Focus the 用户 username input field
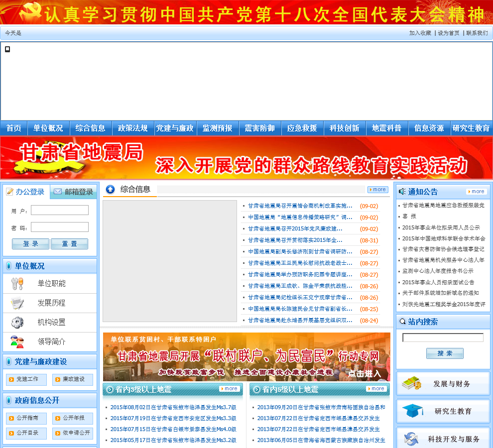Viewport: 493px width, 448px height. click(60, 210)
